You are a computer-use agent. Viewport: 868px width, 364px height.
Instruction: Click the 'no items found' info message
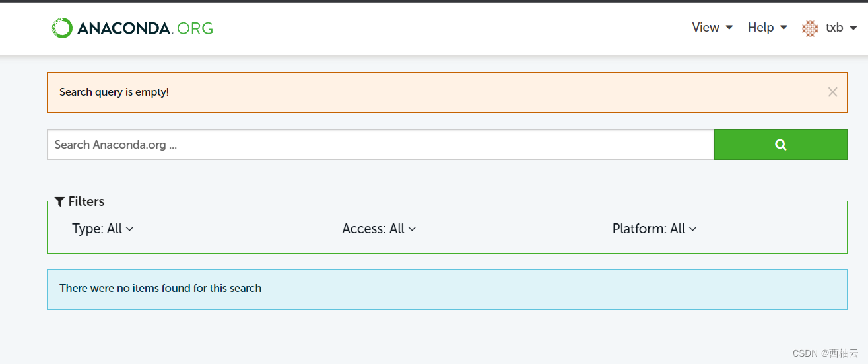(160, 288)
